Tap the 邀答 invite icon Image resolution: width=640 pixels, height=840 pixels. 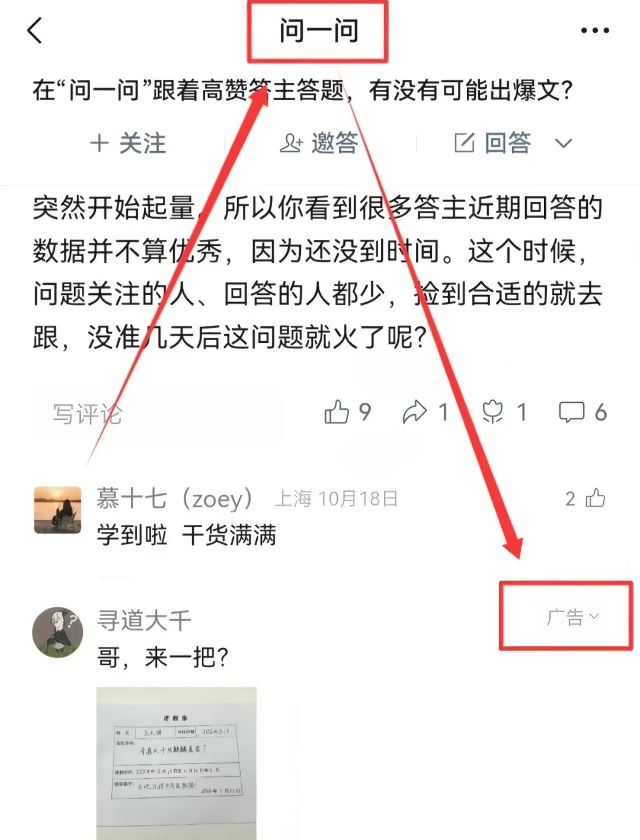click(319, 143)
